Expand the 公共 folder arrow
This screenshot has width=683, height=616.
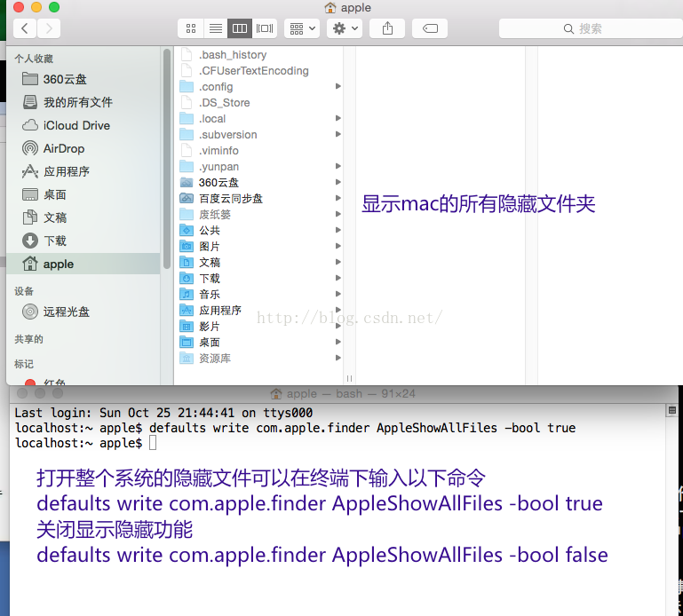pos(338,230)
